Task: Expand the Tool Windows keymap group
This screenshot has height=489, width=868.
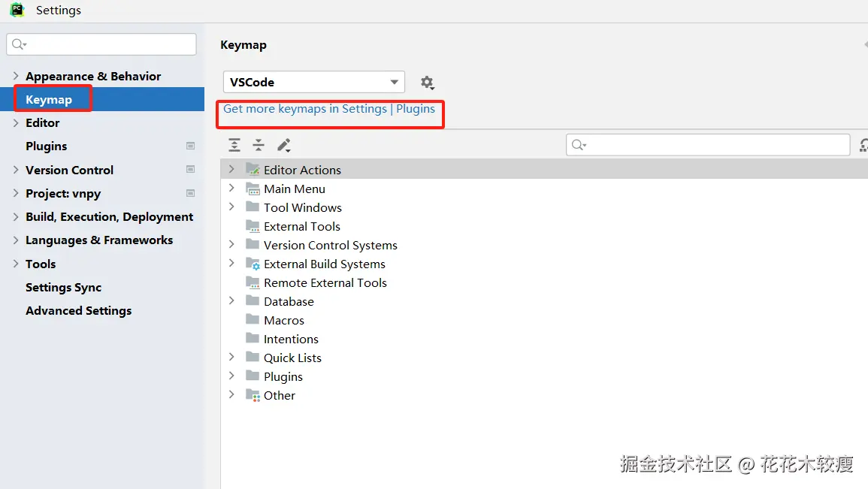Action: coord(231,207)
